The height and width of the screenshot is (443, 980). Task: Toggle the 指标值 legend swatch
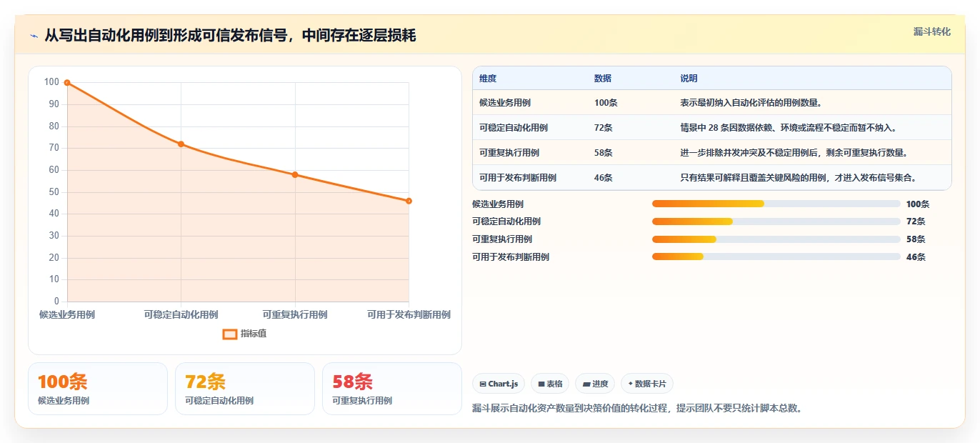[x=229, y=334]
